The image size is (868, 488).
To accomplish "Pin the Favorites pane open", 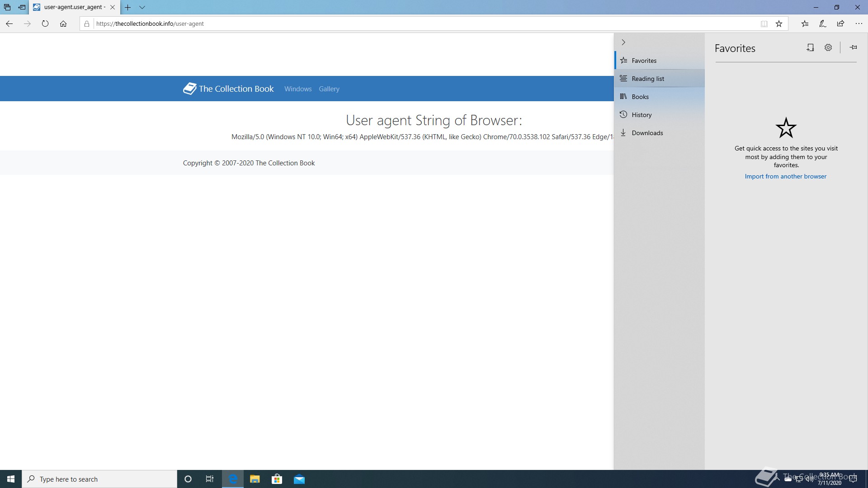I will click(853, 47).
